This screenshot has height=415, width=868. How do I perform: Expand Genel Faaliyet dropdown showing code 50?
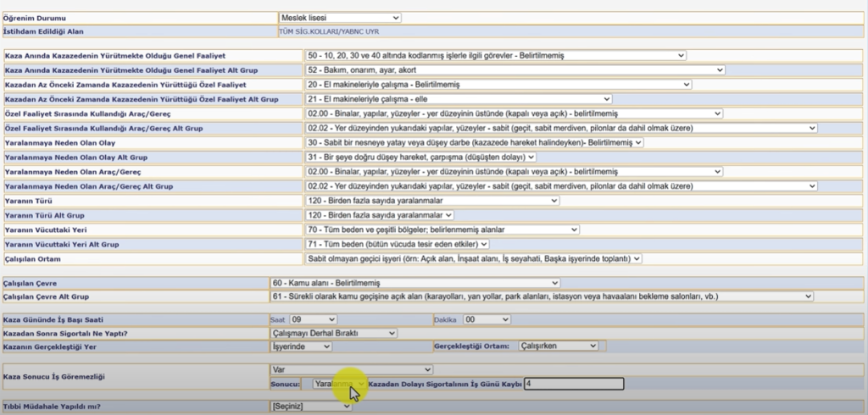tap(495, 55)
